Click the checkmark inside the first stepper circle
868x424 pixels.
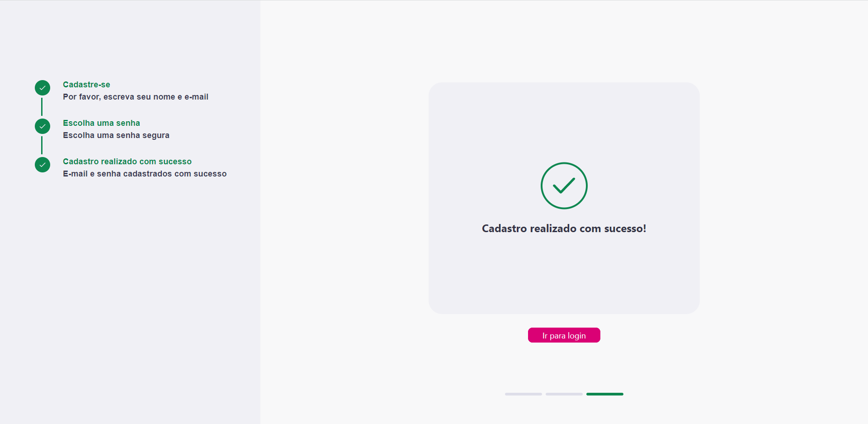(x=42, y=88)
